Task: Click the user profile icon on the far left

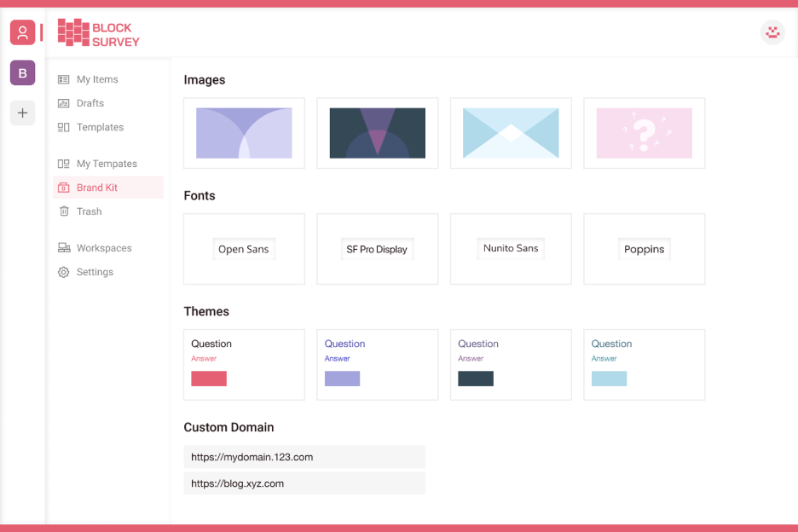Action: (22, 32)
